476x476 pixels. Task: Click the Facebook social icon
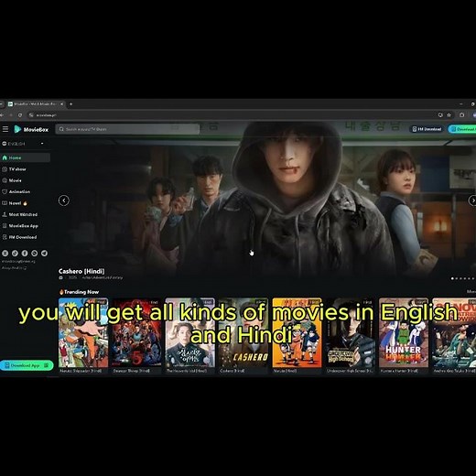25,254
